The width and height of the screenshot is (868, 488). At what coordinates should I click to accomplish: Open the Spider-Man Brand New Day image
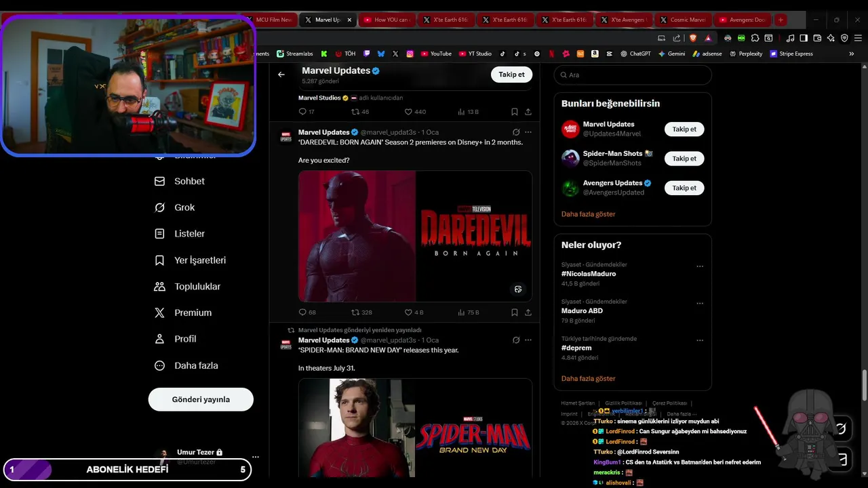(x=415, y=428)
